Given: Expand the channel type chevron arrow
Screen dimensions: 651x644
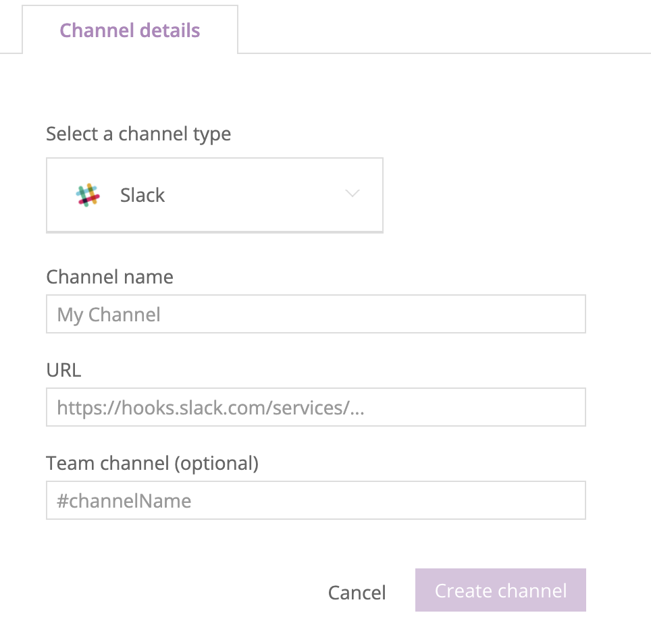Looking at the screenshot, I should point(353,193).
